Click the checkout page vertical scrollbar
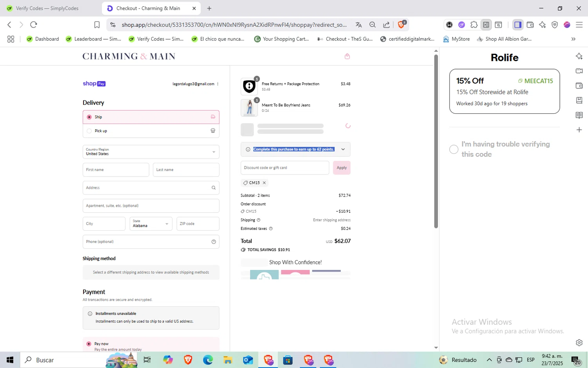The image size is (588, 368). (x=436, y=141)
